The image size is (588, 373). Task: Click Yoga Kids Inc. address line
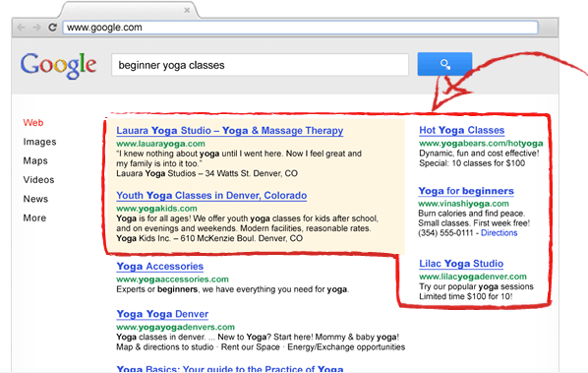tap(209, 238)
